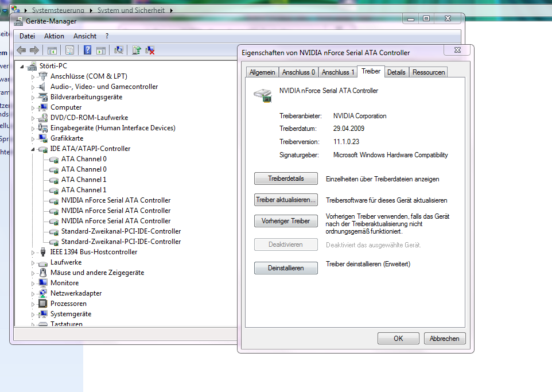This screenshot has height=392, width=552.
Task: Click the speaker icon for Audio-, Video- und Gamecontroller
Action: [43, 87]
